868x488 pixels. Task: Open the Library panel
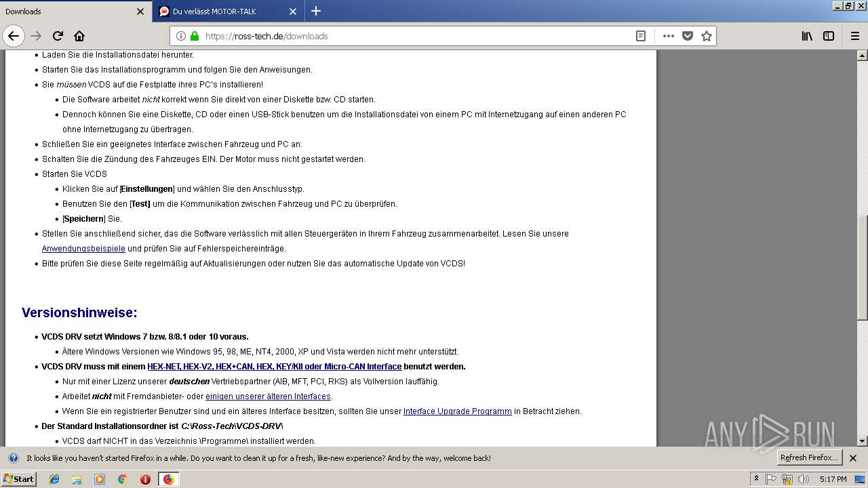click(807, 36)
